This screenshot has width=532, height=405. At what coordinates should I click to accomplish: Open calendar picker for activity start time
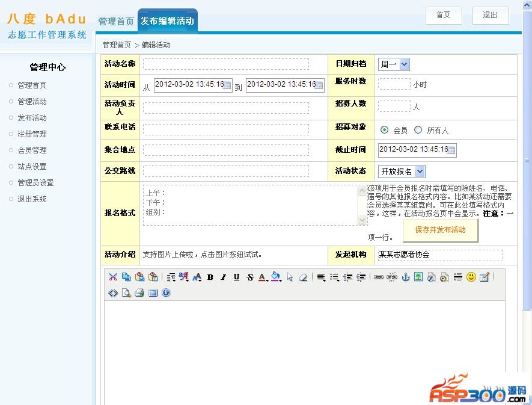tap(227, 85)
